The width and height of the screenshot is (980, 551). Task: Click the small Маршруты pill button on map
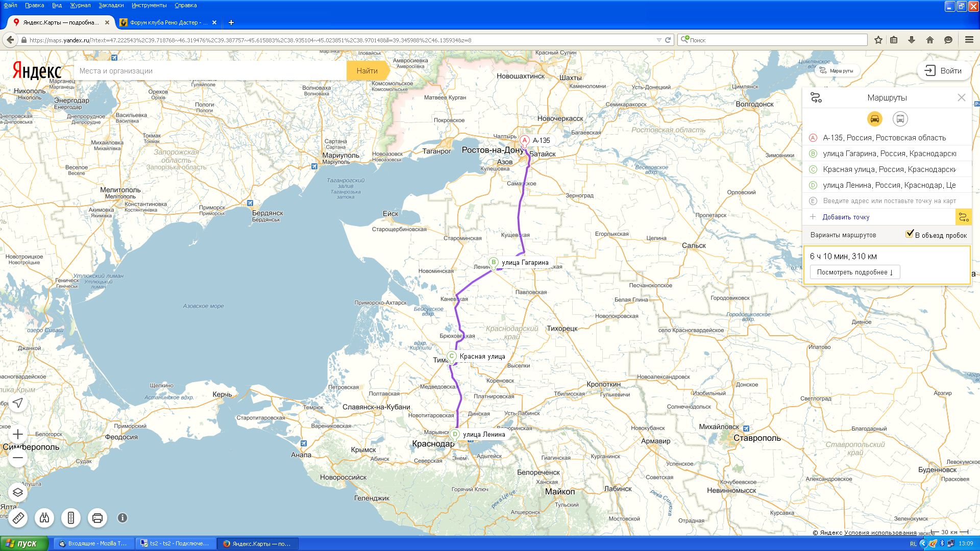tap(836, 71)
